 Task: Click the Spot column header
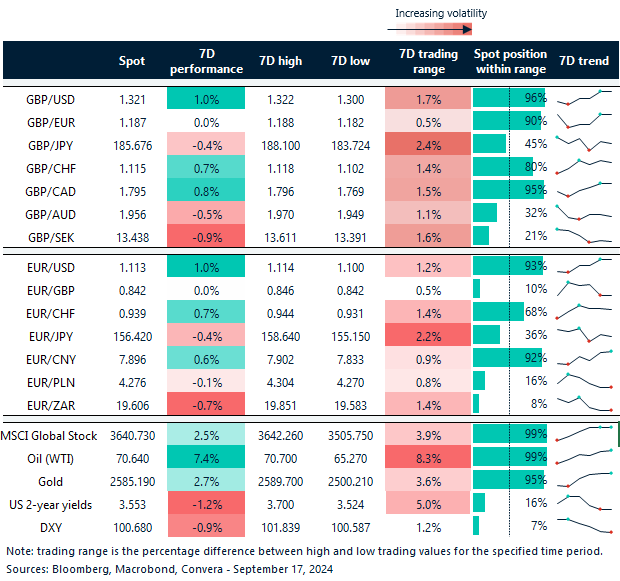coord(132,61)
